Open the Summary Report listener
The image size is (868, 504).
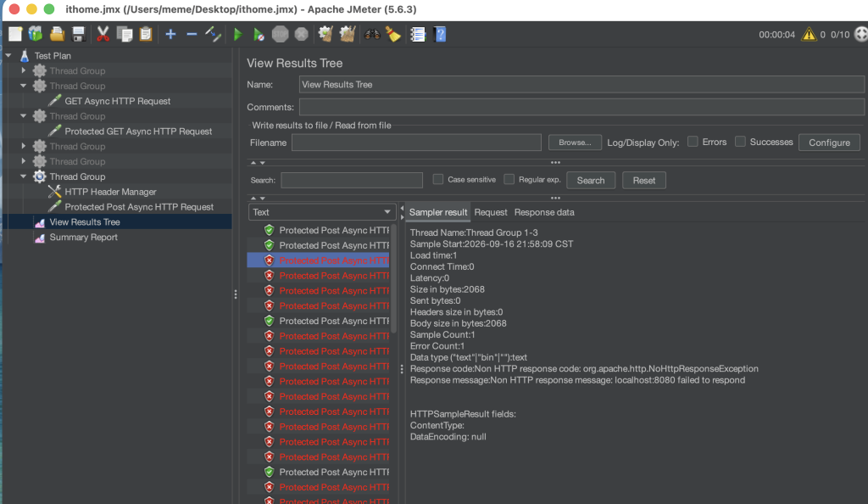click(x=84, y=237)
